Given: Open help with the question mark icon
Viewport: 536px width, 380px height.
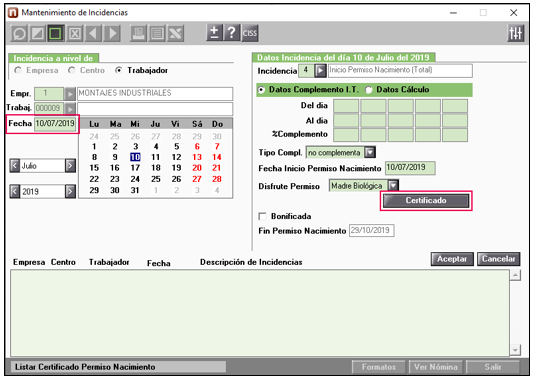Looking at the screenshot, I should [232, 33].
